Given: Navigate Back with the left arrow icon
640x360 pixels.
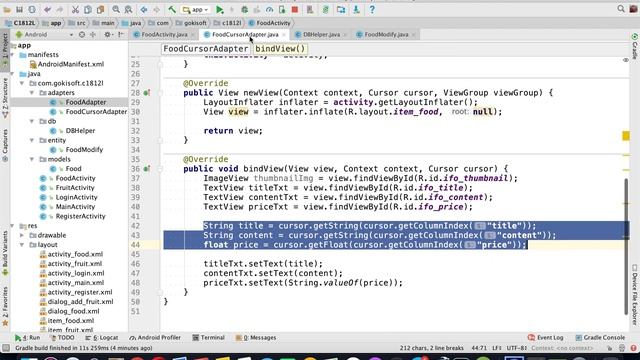Looking at the screenshot, I should coord(144,9).
